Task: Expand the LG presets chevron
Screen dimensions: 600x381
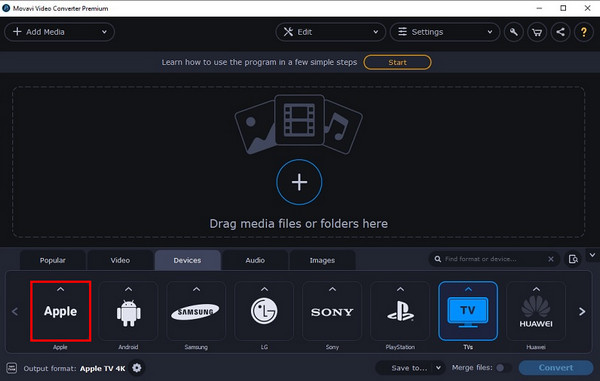Action: click(264, 290)
